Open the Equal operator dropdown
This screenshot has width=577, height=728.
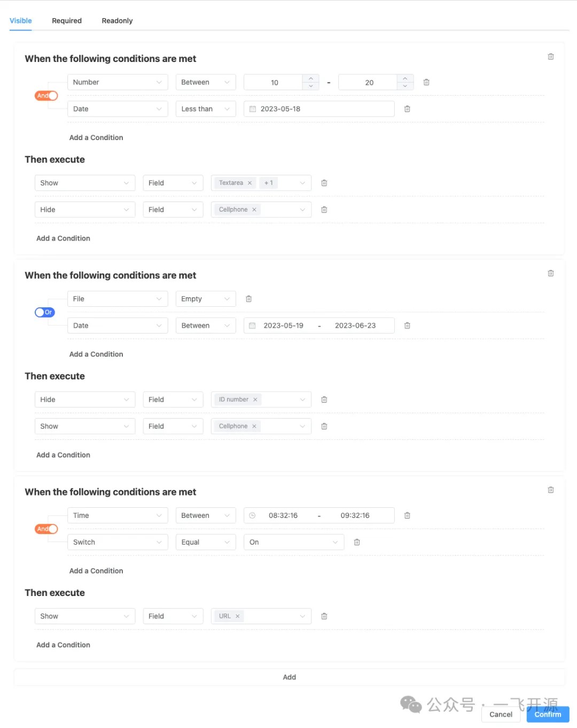(x=206, y=542)
